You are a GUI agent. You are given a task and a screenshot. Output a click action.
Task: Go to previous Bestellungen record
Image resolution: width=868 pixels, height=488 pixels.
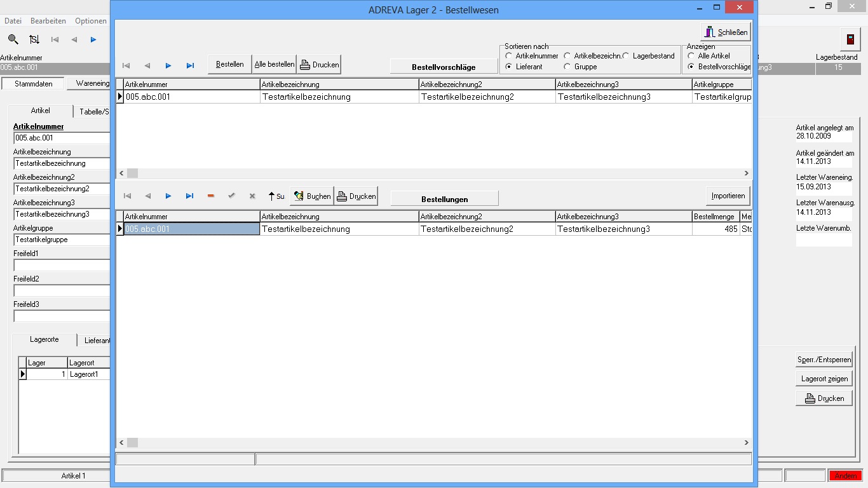tap(147, 196)
